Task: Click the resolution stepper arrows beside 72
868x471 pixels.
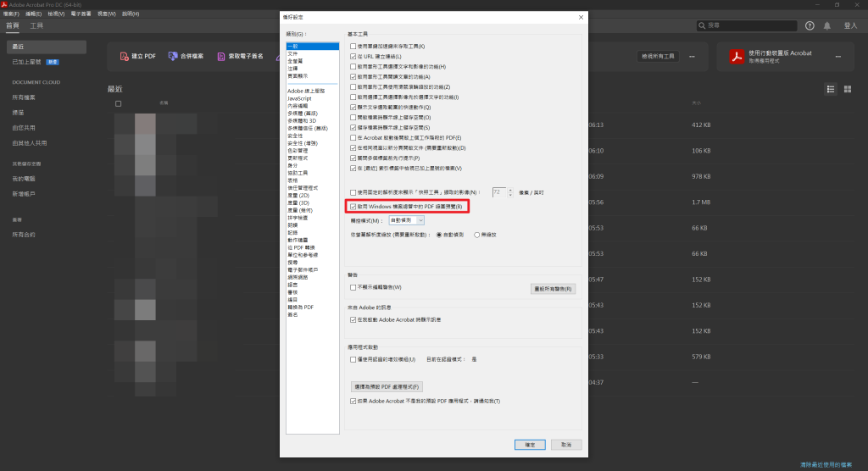Action: click(x=510, y=192)
